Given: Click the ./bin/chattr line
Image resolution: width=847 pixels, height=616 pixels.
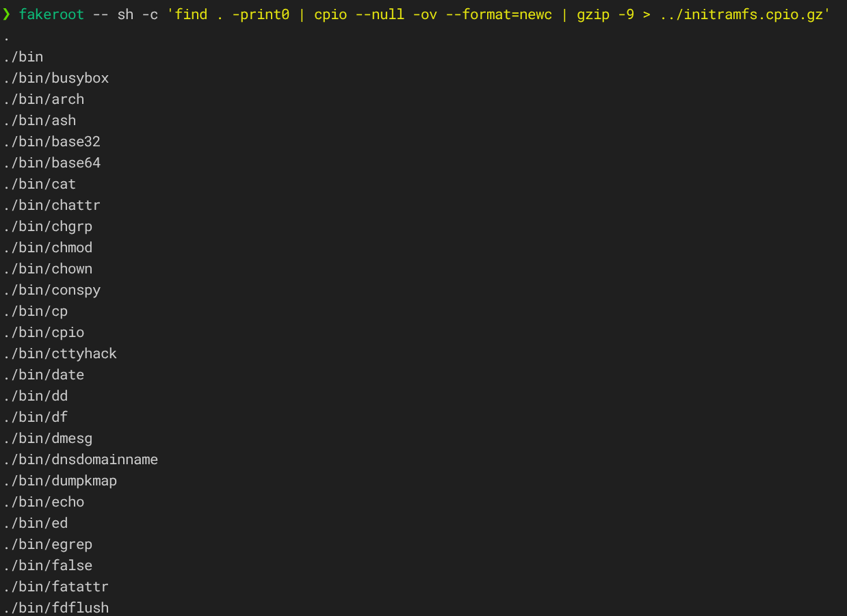Looking at the screenshot, I should [52, 205].
